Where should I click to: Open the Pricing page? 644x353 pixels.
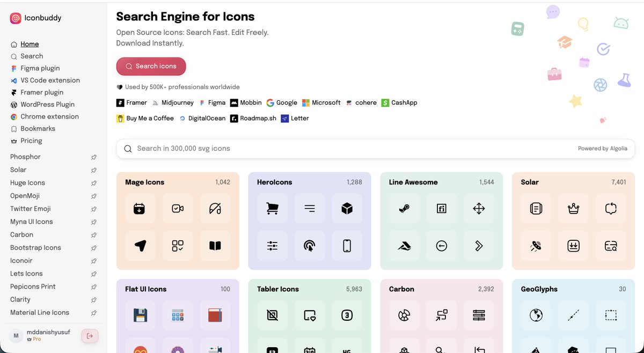pos(31,141)
